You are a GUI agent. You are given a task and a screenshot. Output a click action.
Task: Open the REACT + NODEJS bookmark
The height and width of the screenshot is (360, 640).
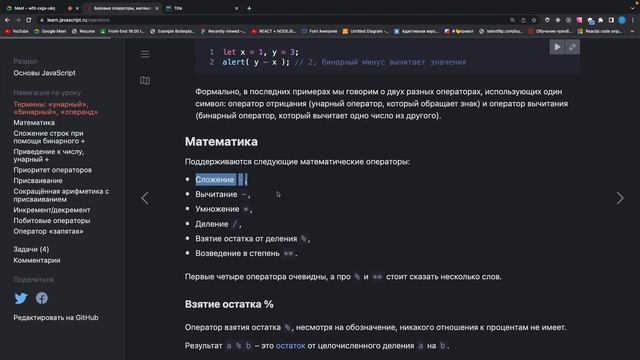coord(273,31)
